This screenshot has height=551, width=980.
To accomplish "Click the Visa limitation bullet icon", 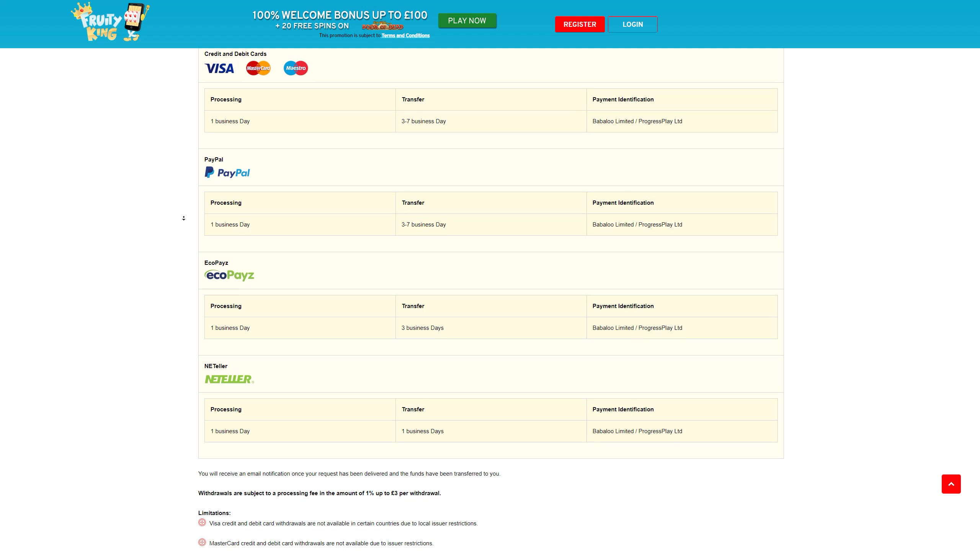I will (x=202, y=523).
